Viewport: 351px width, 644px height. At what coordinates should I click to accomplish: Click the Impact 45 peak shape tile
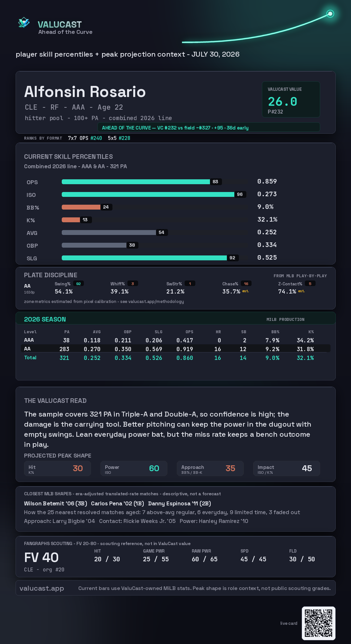(287, 468)
